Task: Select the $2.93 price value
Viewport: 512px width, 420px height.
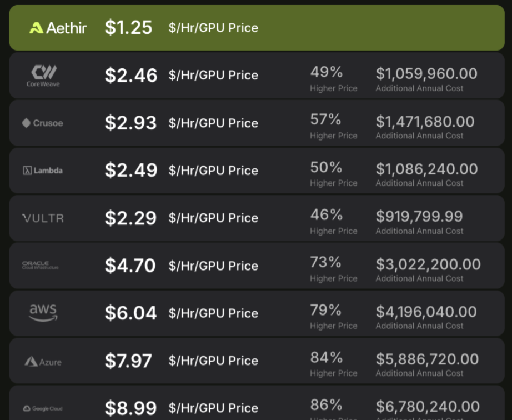Action: (x=130, y=123)
